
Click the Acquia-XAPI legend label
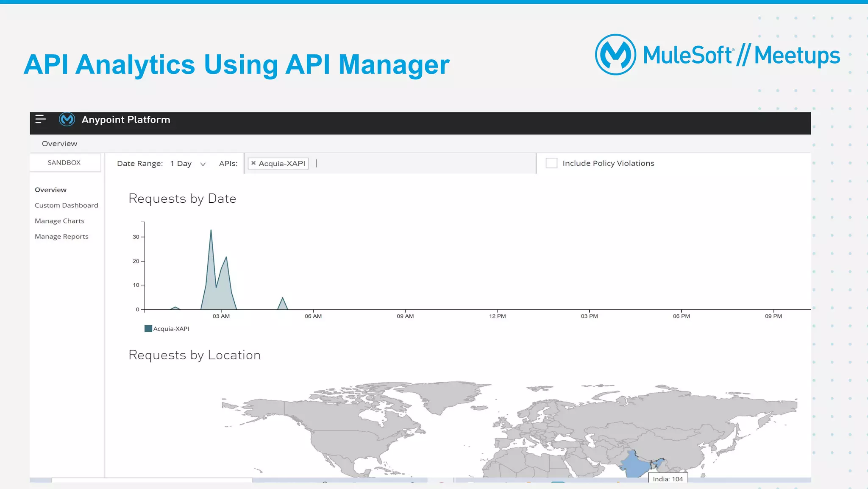click(171, 329)
